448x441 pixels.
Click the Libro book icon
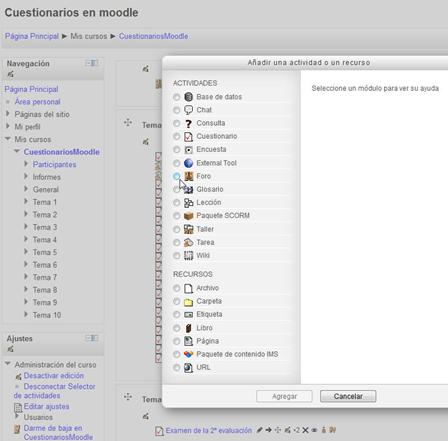point(189,328)
